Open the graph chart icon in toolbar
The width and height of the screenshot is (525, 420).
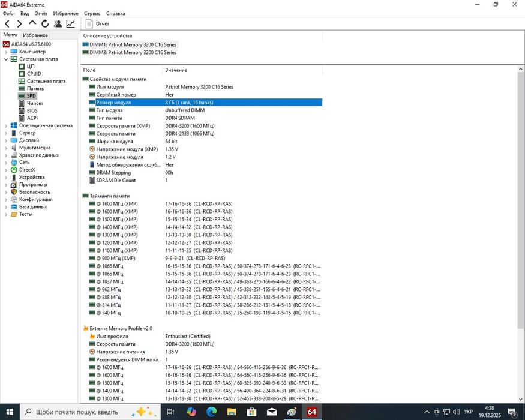[71, 24]
